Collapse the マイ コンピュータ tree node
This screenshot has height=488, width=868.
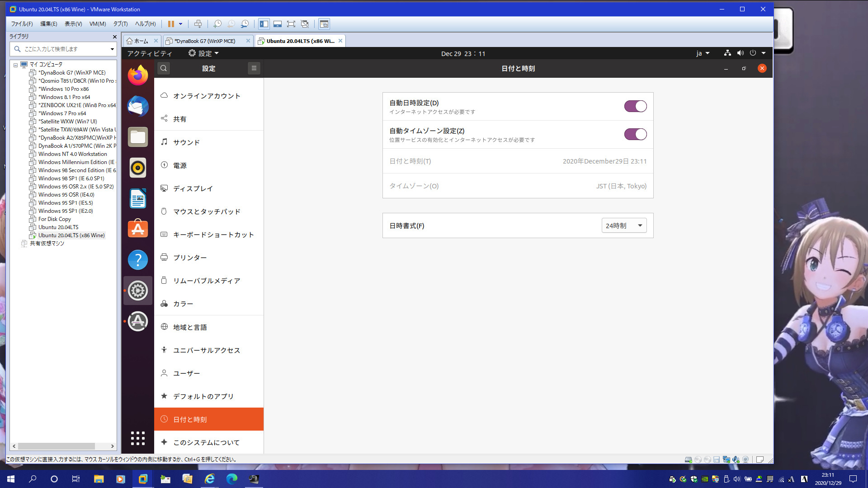(x=15, y=65)
